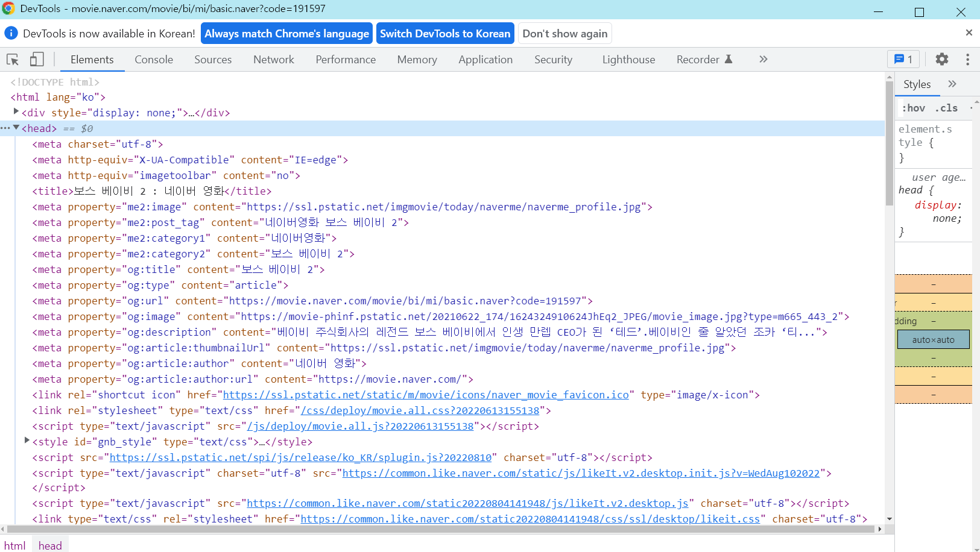Open the Lighthouse tab
Viewport: 980px width, 552px height.
(x=628, y=60)
